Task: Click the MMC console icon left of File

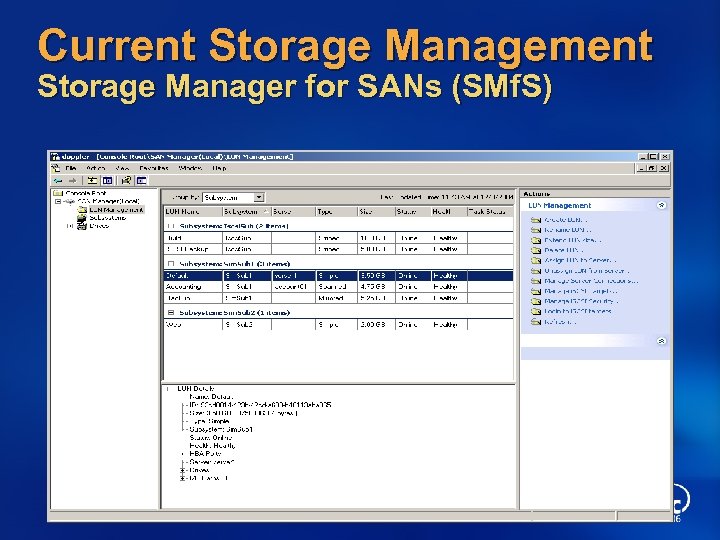Action: [x=56, y=168]
